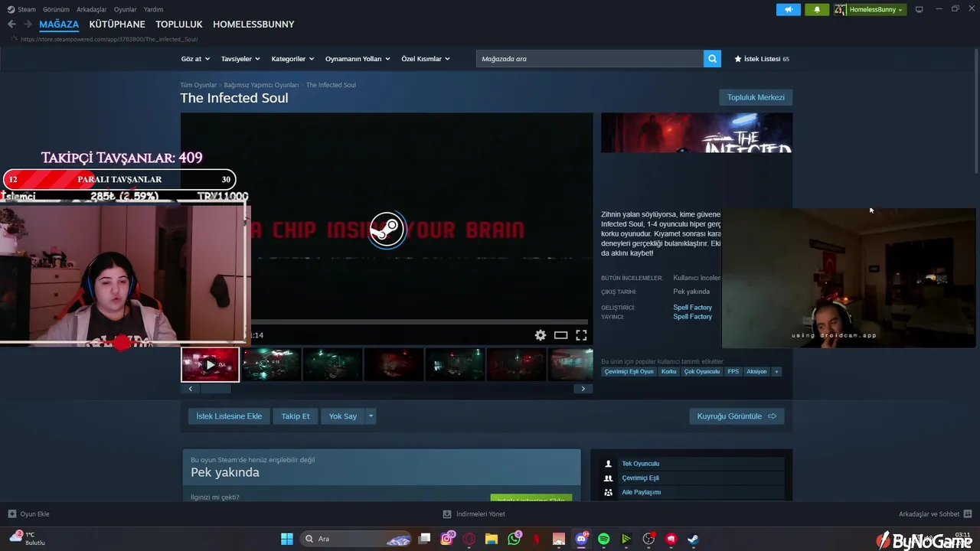This screenshot has height=551, width=980.
Task: Switch the trailer to fullscreen
Action: pyautogui.click(x=581, y=335)
